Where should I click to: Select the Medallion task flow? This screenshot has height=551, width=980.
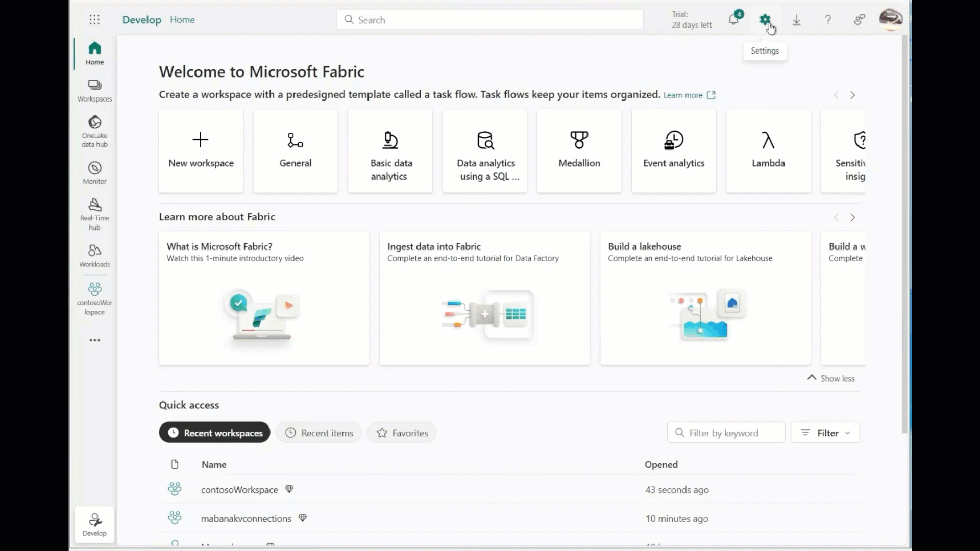point(579,151)
